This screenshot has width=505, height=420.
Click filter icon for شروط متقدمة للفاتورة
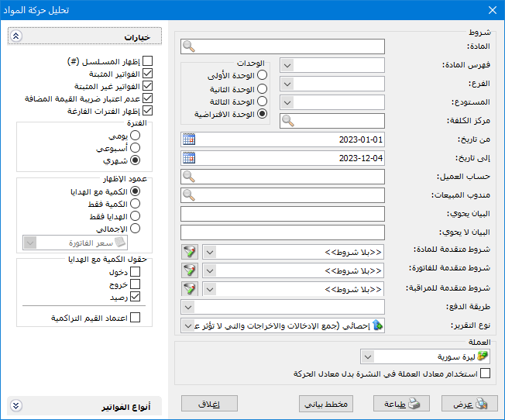point(190,270)
